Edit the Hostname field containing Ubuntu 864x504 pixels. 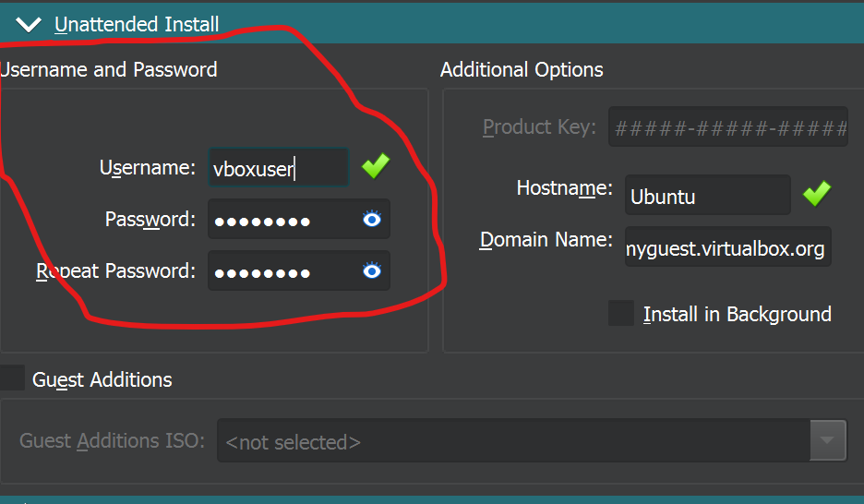[707, 195]
